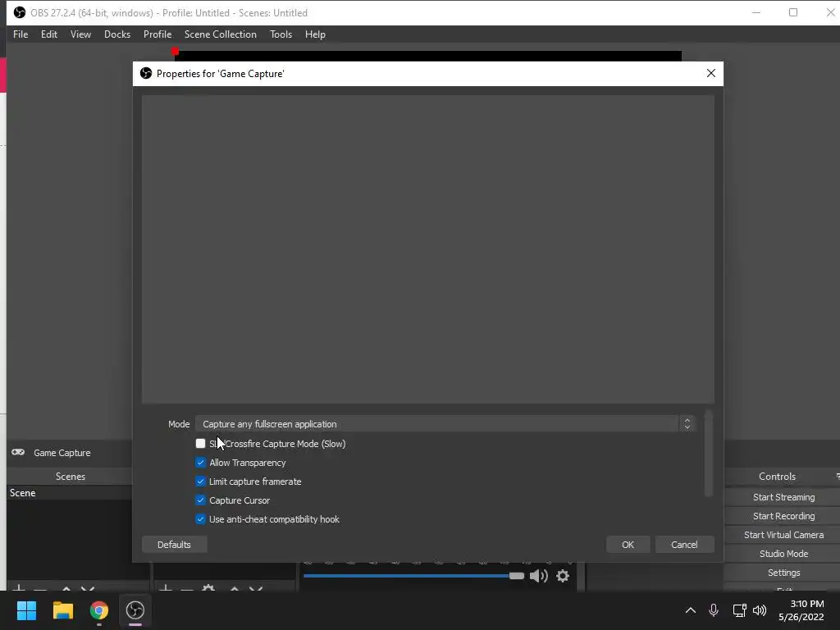Mute audio with the speaker icon in the mixer

[x=538, y=576]
